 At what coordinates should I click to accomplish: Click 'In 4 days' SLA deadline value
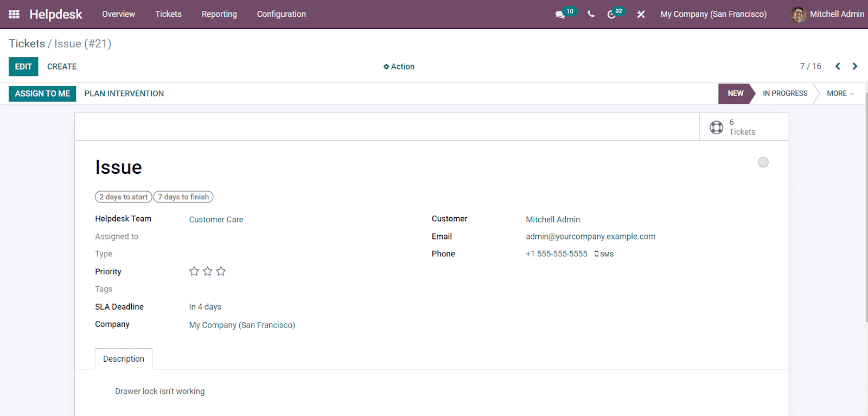pos(205,307)
